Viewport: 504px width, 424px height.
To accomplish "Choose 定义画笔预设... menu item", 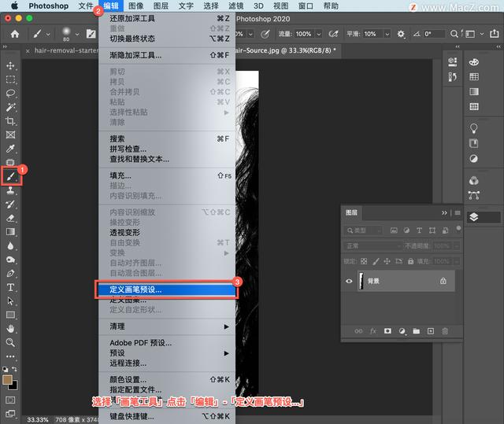I will (x=167, y=289).
